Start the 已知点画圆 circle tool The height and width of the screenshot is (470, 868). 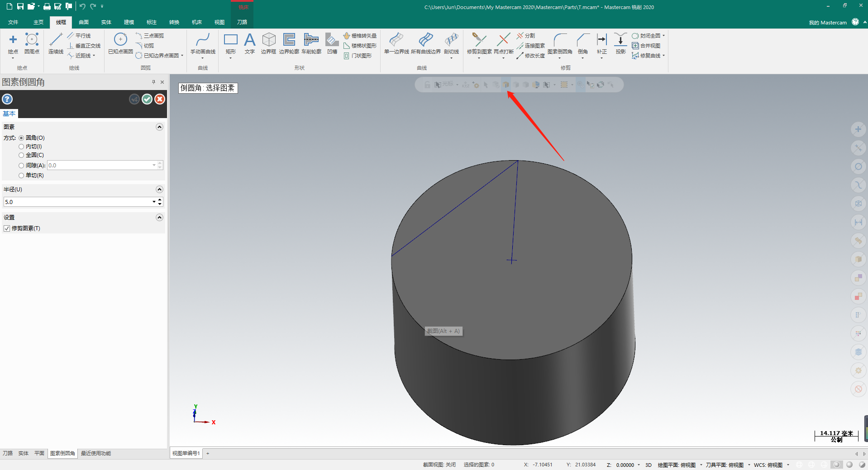[x=120, y=44]
